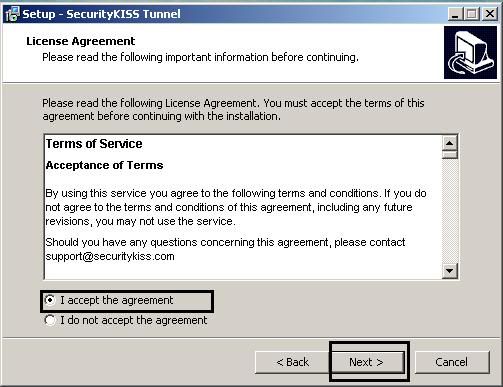Click the license scroll down arrow

(x=450, y=270)
